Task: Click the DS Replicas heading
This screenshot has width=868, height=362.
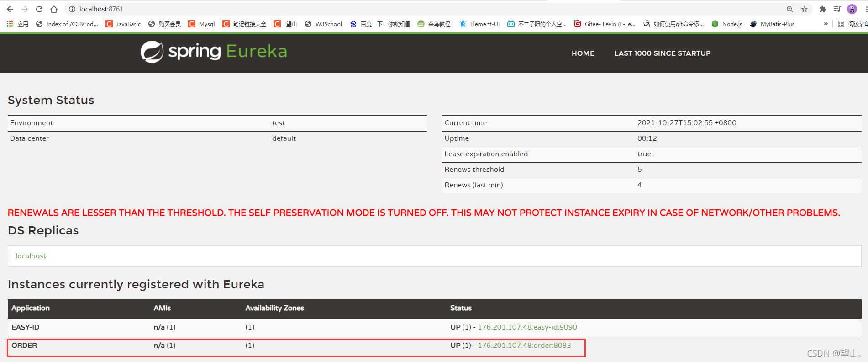Action: [43, 231]
